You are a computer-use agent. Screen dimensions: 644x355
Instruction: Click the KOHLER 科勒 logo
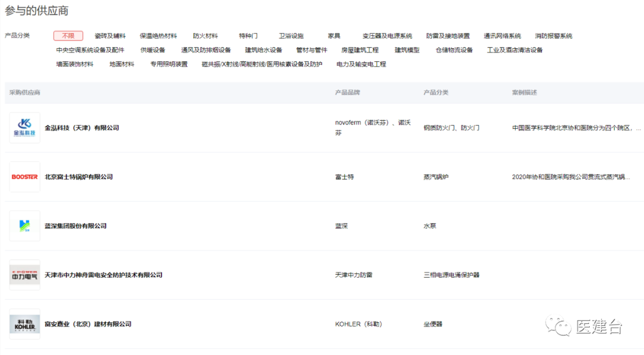[24, 325]
